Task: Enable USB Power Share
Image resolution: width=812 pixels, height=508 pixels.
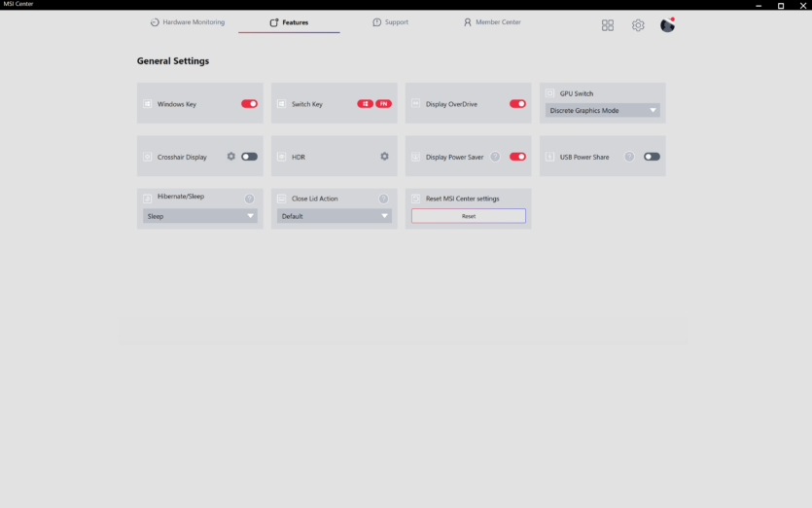Action: (x=652, y=157)
